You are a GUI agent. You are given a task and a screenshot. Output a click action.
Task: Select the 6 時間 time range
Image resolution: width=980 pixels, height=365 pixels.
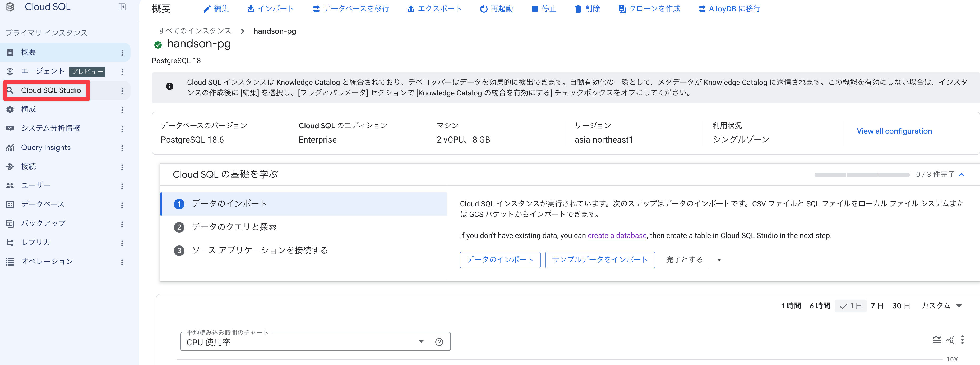[x=820, y=306]
